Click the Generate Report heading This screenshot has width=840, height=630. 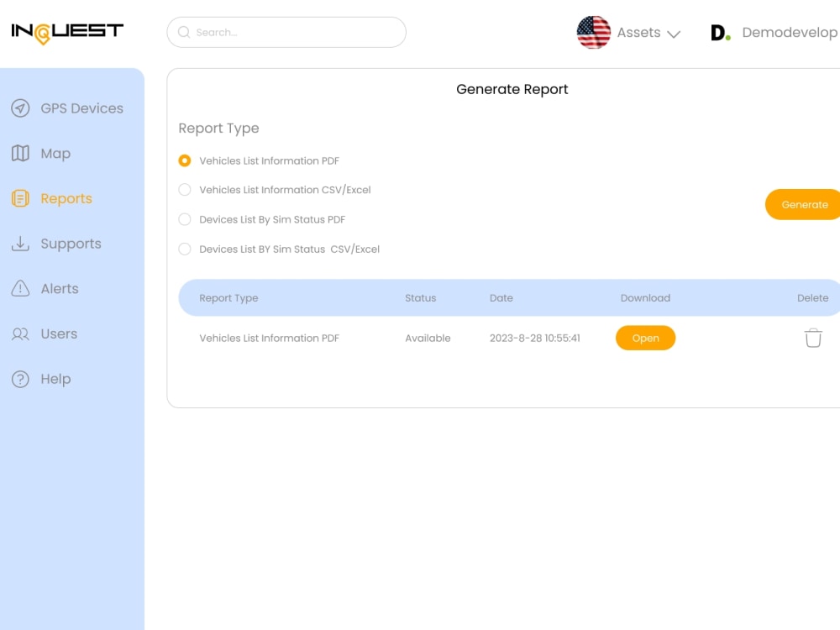click(x=512, y=90)
